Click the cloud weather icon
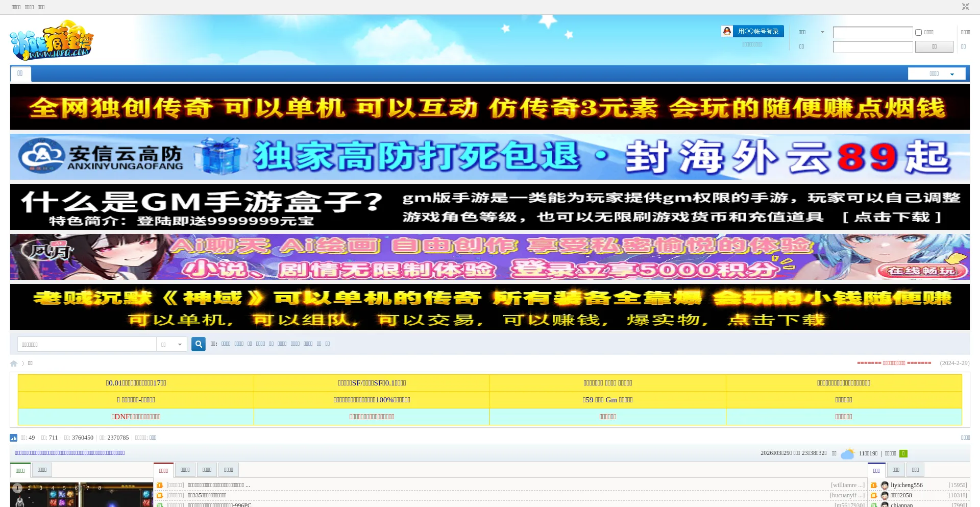The width and height of the screenshot is (980, 507). (847, 453)
